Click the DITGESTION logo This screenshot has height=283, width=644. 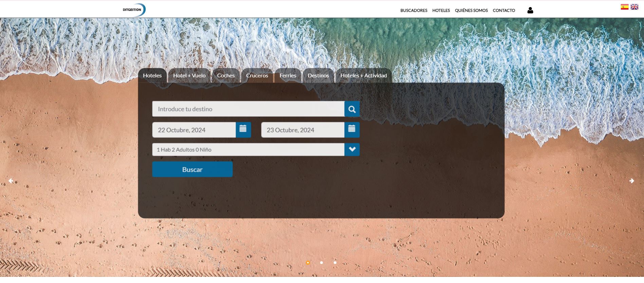click(134, 10)
